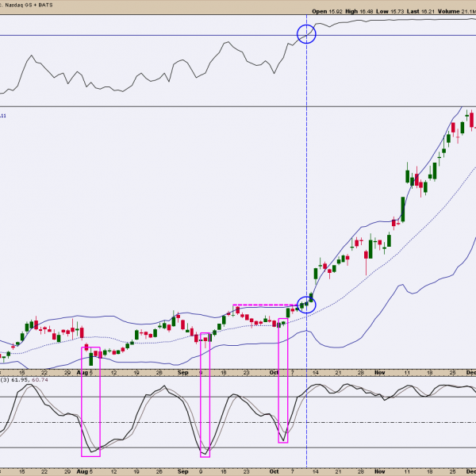Screen dimensions: 476x476
Task: Click the Sep label on price panel date axis
Action: (183, 373)
